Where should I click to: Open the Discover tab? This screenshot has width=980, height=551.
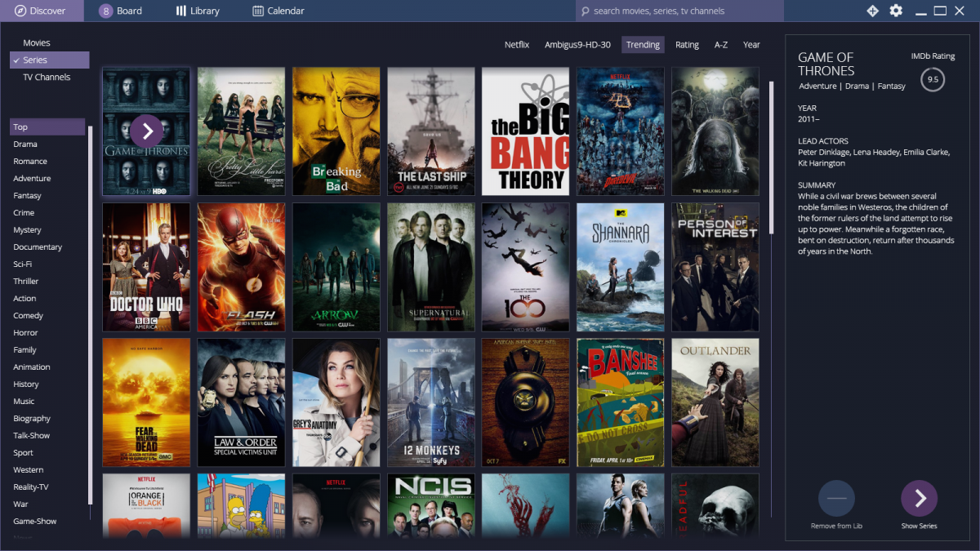[42, 11]
